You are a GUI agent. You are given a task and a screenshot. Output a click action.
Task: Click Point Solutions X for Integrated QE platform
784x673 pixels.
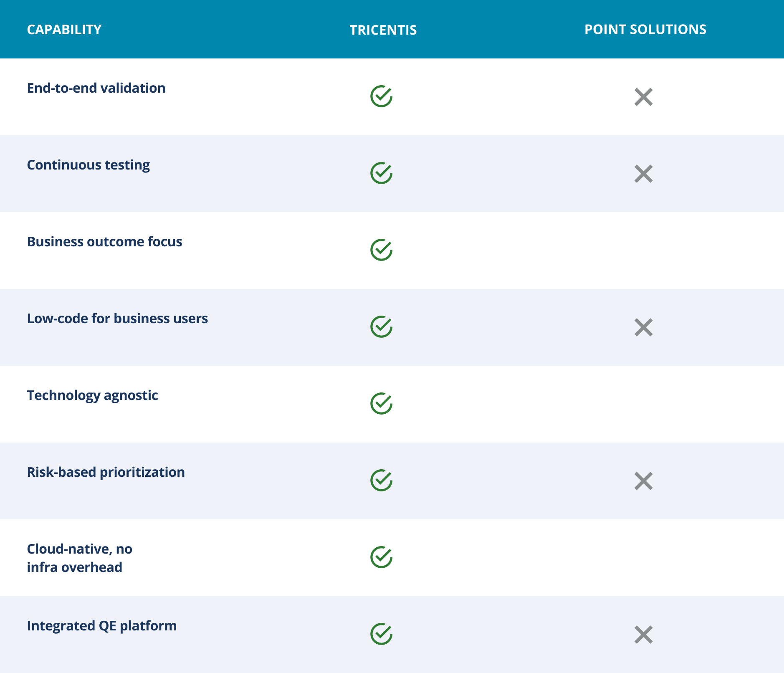pos(643,635)
